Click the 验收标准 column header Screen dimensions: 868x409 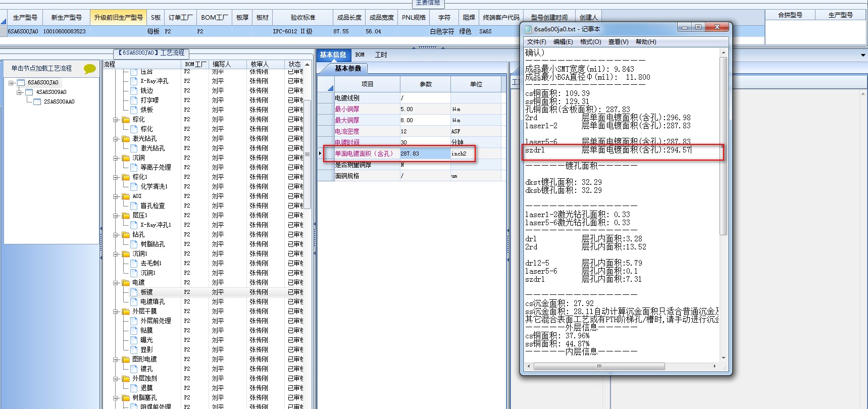click(x=303, y=17)
